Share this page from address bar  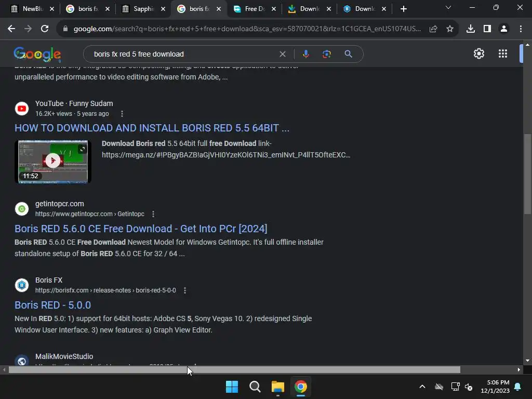click(x=433, y=29)
